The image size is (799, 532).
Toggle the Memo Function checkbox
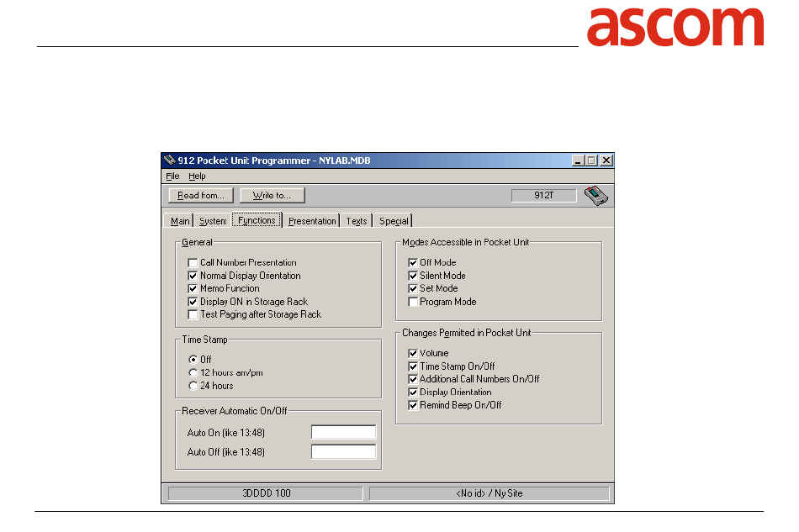pyautogui.click(x=193, y=288)
